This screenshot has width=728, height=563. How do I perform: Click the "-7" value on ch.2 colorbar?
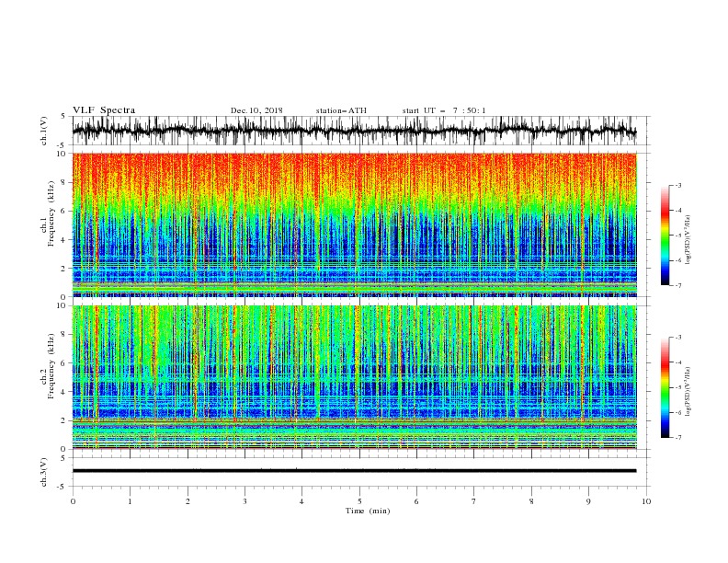677,438
